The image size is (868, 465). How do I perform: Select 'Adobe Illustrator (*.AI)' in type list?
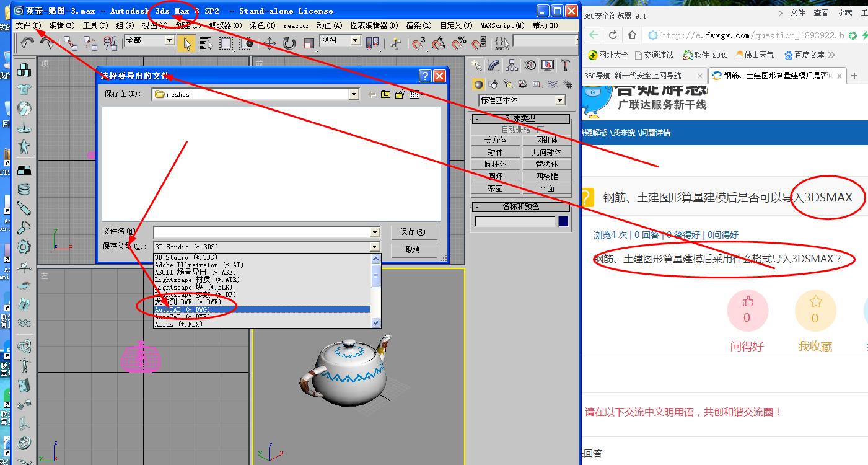point(261,265)
